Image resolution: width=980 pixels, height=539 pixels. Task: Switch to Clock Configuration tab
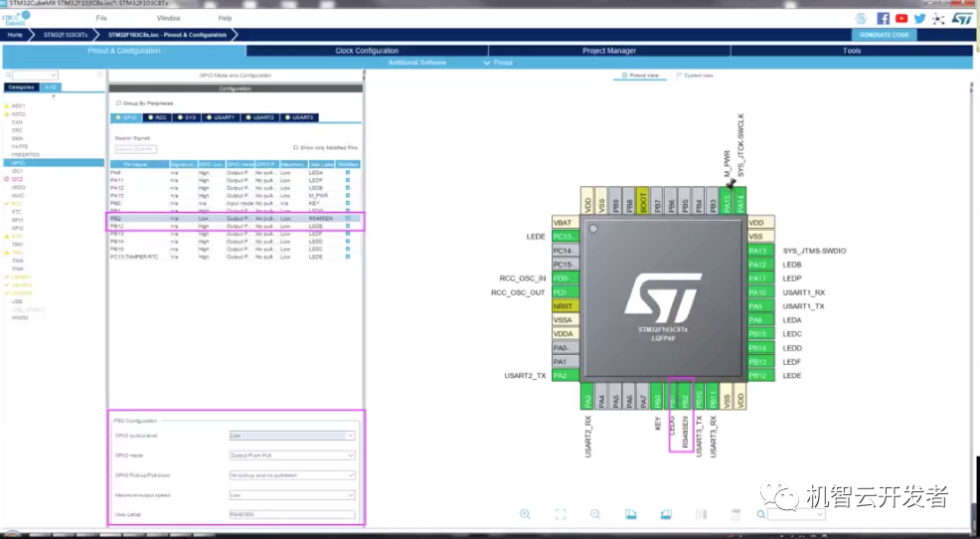click(367, 51)
